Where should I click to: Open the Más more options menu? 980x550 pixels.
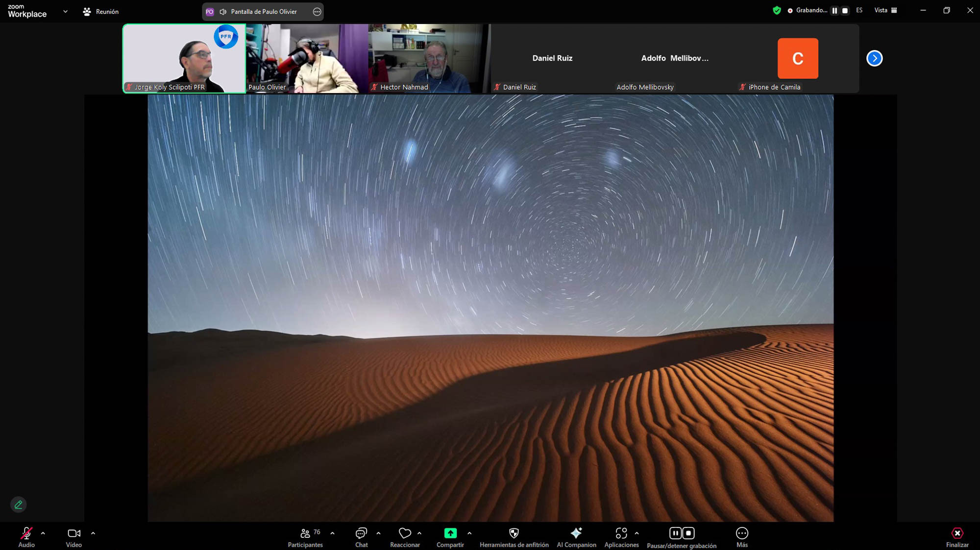(742, 537)
